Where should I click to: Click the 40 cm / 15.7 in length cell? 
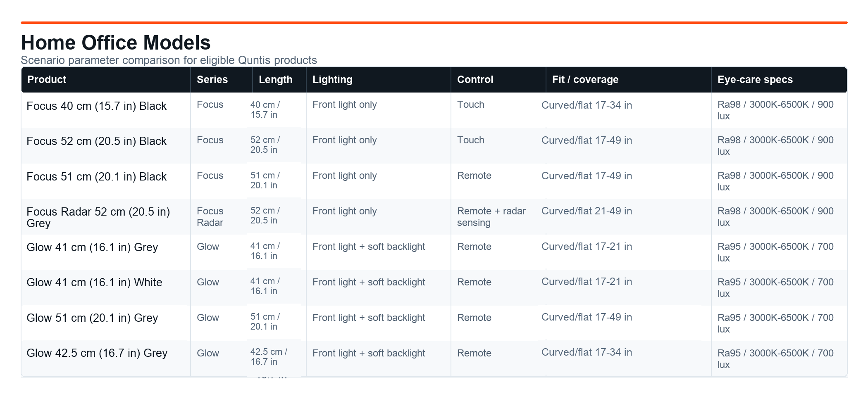coord(265,110)
